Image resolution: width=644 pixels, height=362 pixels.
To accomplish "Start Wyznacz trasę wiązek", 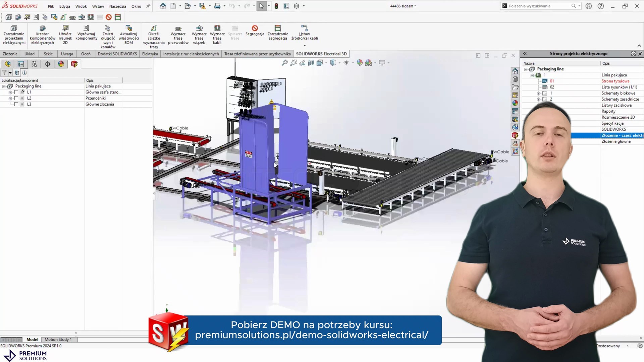I will [199, 35].
